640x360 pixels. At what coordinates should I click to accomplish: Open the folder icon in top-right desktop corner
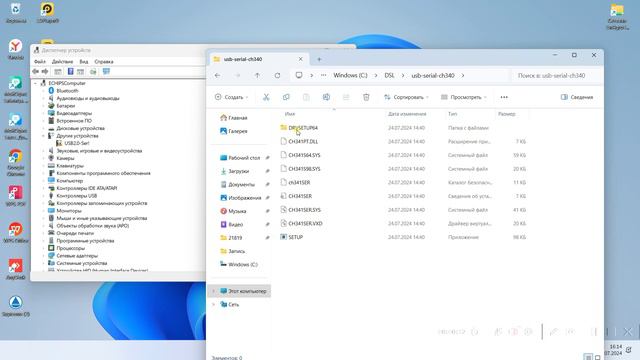point(617,16)
